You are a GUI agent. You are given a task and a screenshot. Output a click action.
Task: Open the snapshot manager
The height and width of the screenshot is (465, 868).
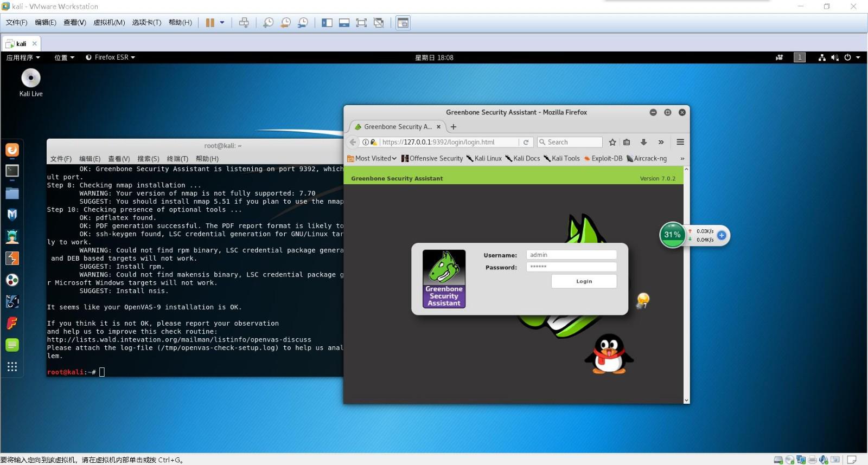[303, 23]
